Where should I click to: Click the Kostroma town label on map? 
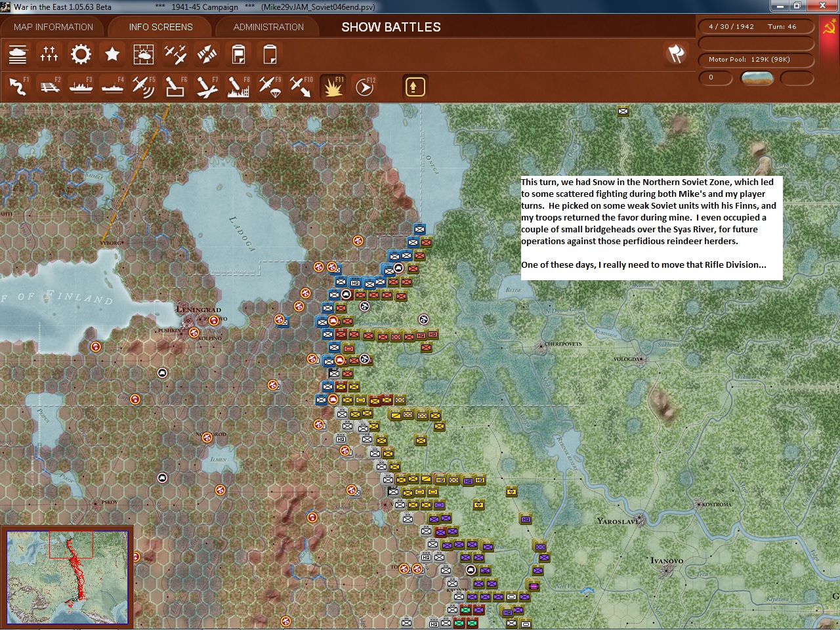pos(717,505)
